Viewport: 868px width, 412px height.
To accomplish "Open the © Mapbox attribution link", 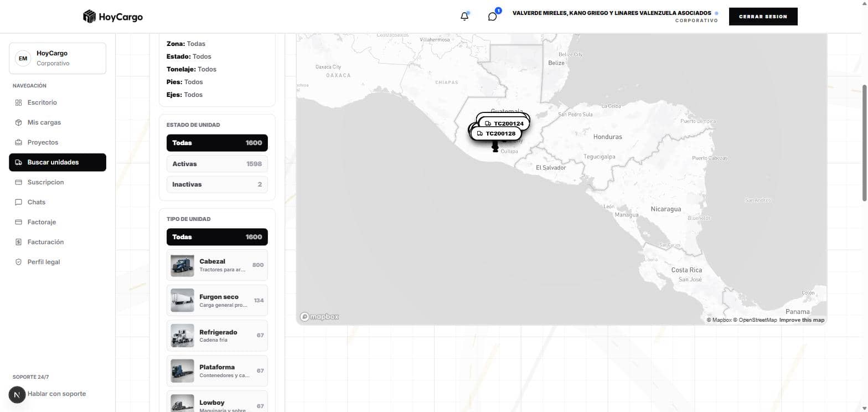I will (719, 320).
